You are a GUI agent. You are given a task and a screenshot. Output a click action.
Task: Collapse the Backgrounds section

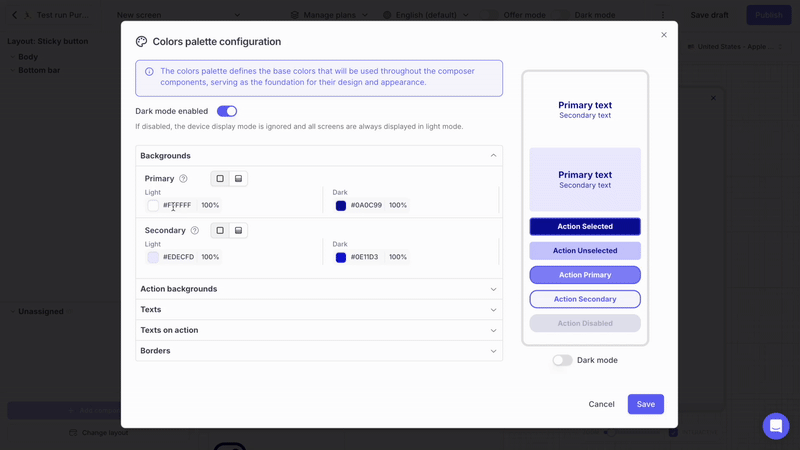click(493, 156)
